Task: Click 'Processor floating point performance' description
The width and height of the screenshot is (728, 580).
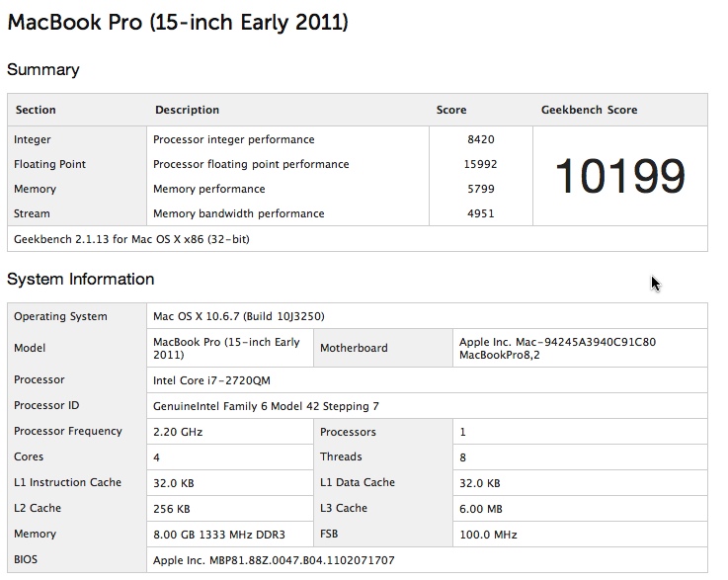Action: [x=251, y=164]
